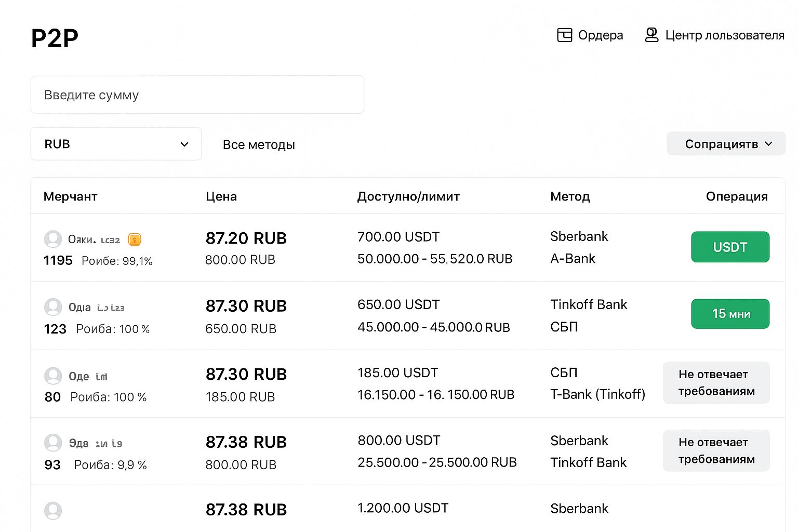Screen dimensions: 798x532
Task: Expand the Сопрациятв sort dropdown
Action: pyautogui.click(x=726, y=144)
